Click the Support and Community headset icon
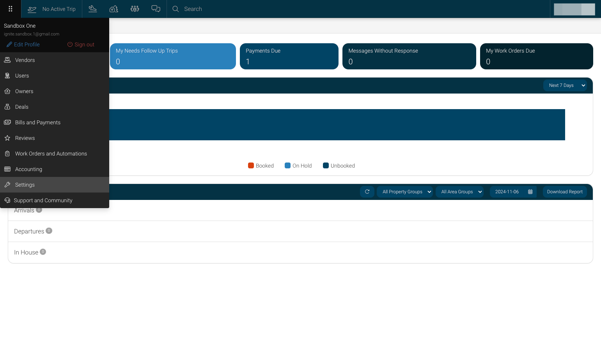Image resolution: width=601 pixels, height=364 pixels. pos(7,200)
